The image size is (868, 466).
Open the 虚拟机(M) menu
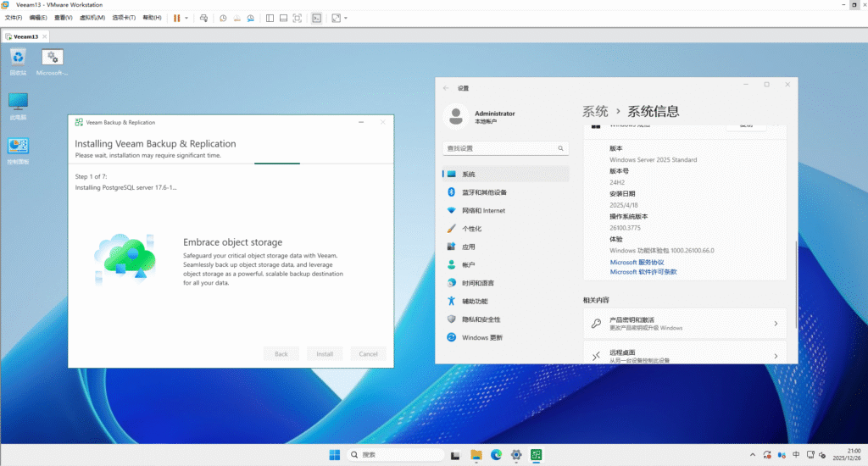[92, 18]
